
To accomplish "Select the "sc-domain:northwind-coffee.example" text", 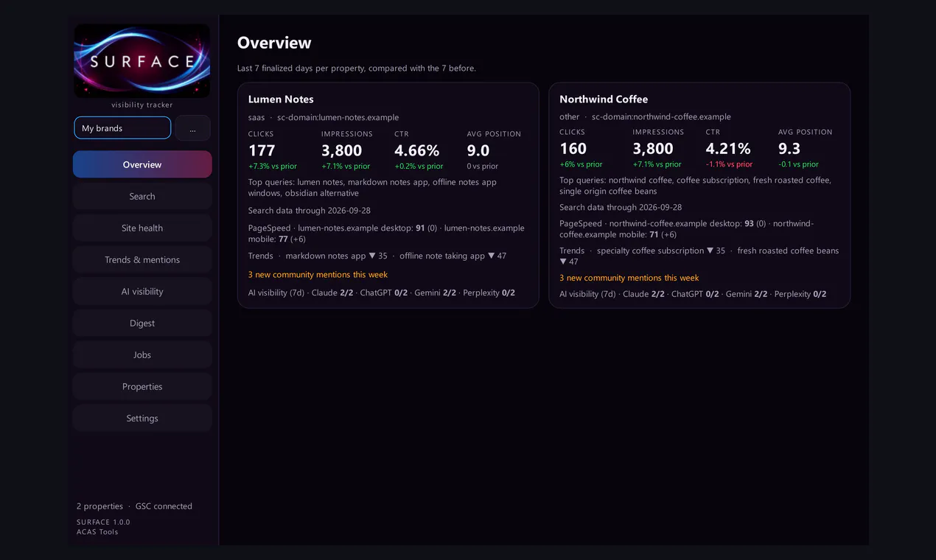I will pyautogui.click(x=661, y=116).
